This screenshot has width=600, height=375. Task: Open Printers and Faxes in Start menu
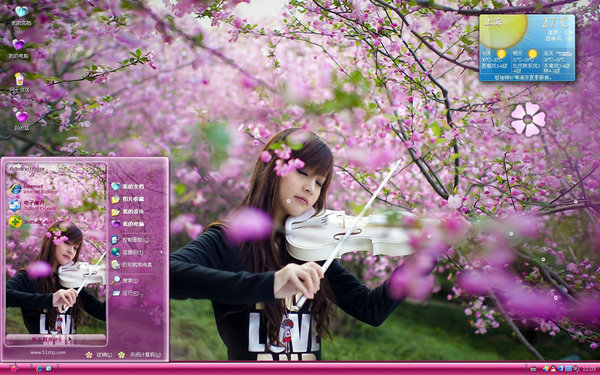[x=132, y=264]
